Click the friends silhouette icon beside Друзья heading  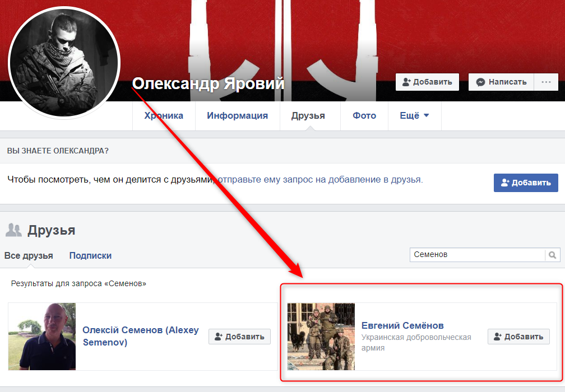click(x=13, y=230)
